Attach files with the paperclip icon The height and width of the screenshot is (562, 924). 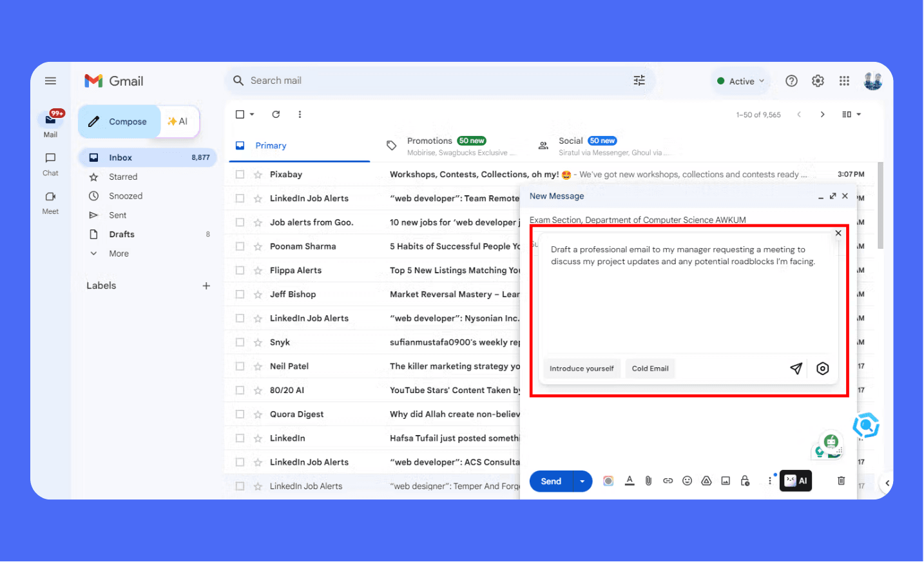pyautogui.click(x=649, y=481)
